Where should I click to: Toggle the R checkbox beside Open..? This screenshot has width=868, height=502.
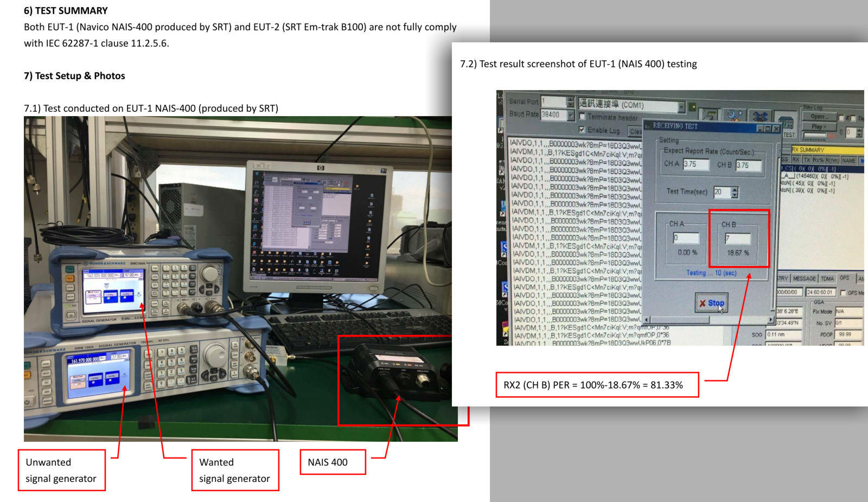coord(841,118)
